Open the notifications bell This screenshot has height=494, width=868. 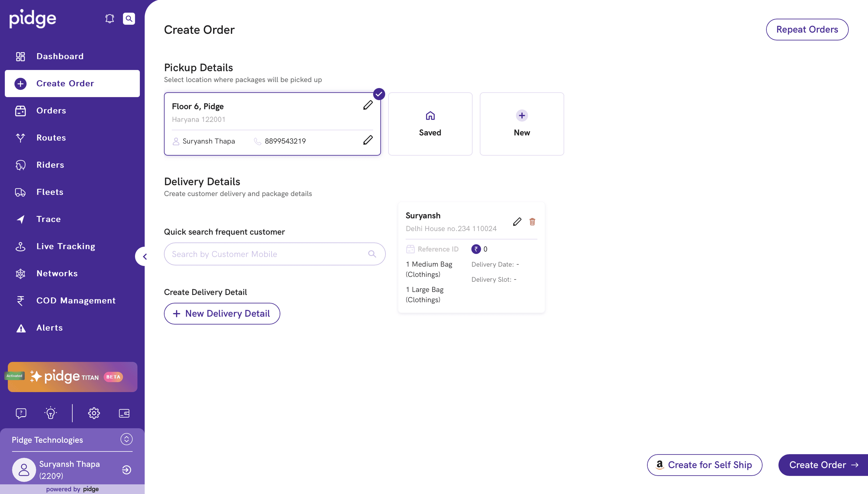109,19
